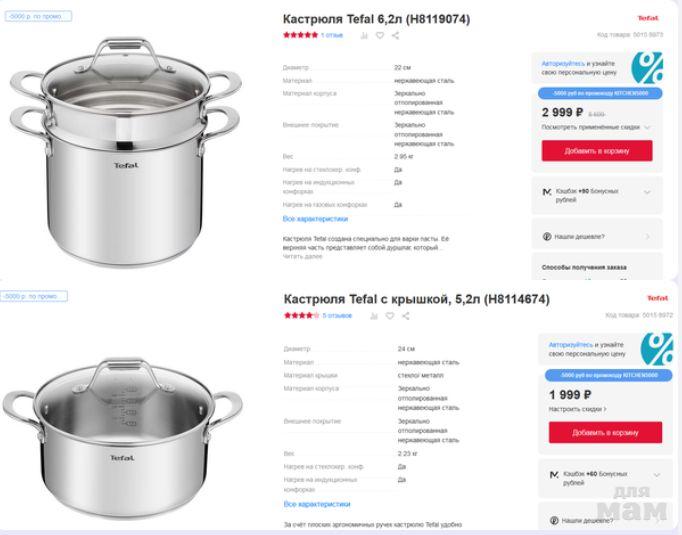682x535 pixels.
Task: Share the Tefal 6,2л pot
Action: [x=395, y=35]
